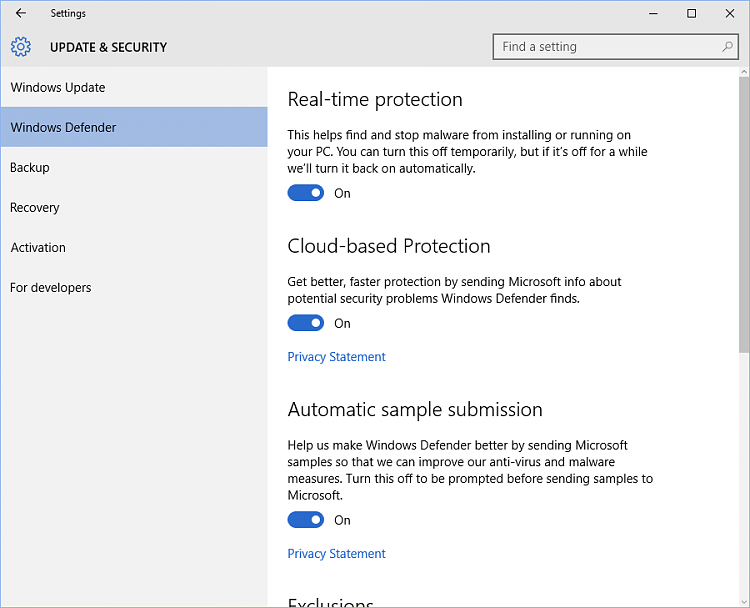This screenshot has height=608, width=750.
Task: Click the search magnifier icon
Action: 727,46
